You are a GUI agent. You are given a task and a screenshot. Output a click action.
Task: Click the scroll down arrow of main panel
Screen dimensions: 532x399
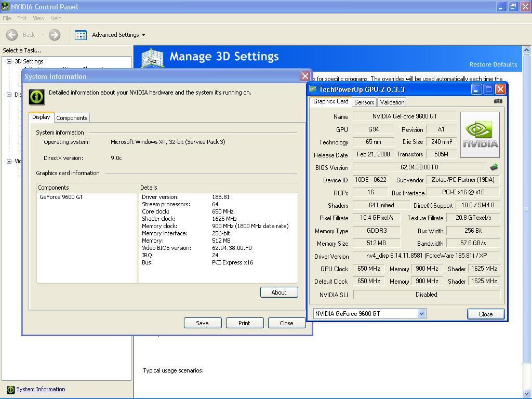[526, 394]
